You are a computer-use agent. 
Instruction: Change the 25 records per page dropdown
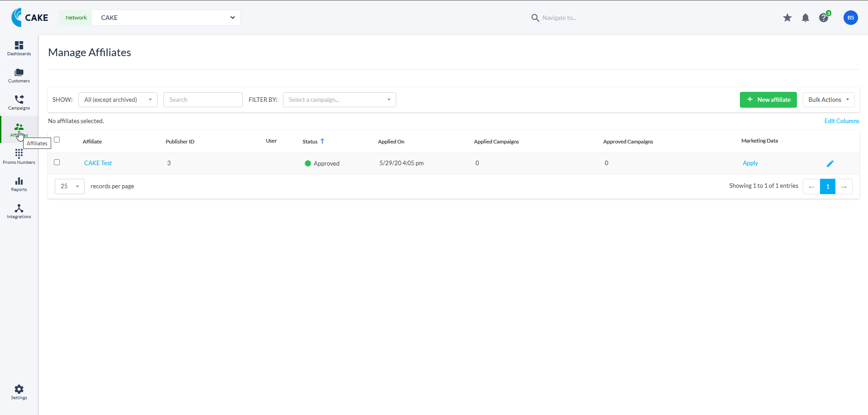coord(70,186)
